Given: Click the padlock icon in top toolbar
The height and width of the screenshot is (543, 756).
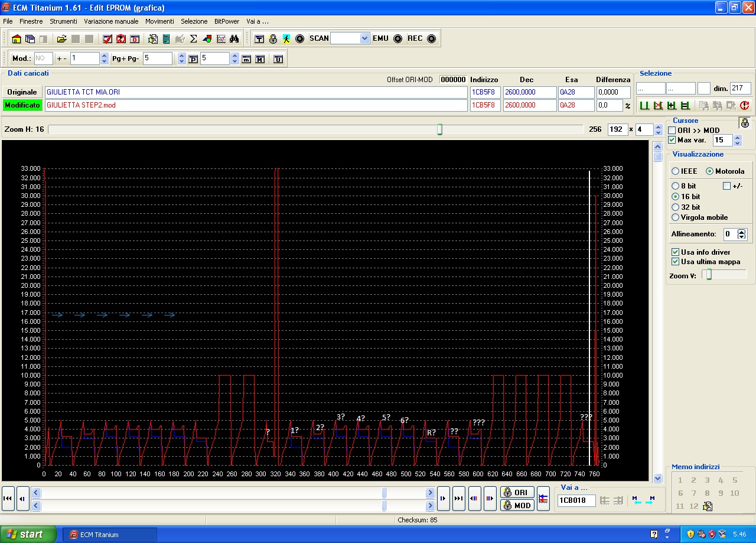Looking at the screenshot, I should pos(273,39).
